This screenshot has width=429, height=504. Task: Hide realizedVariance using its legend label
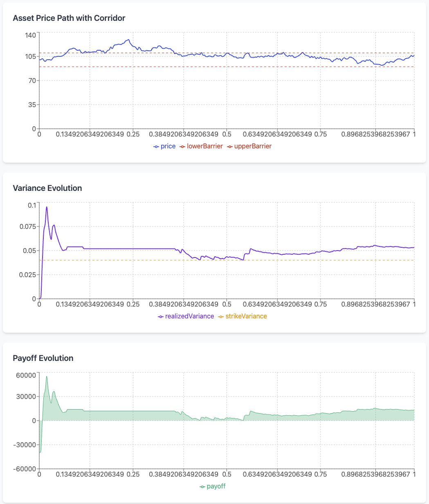(x=189, y=316)
